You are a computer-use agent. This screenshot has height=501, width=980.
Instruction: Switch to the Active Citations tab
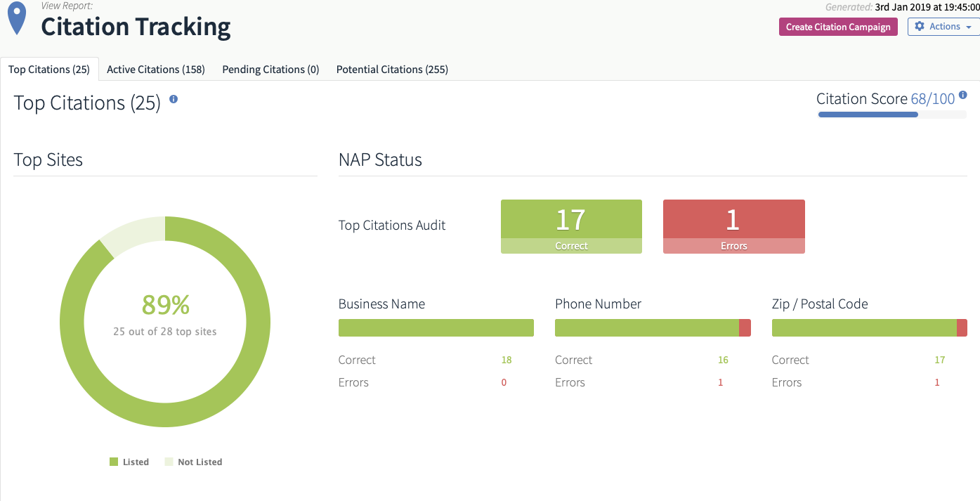click(x=156, y=70)
